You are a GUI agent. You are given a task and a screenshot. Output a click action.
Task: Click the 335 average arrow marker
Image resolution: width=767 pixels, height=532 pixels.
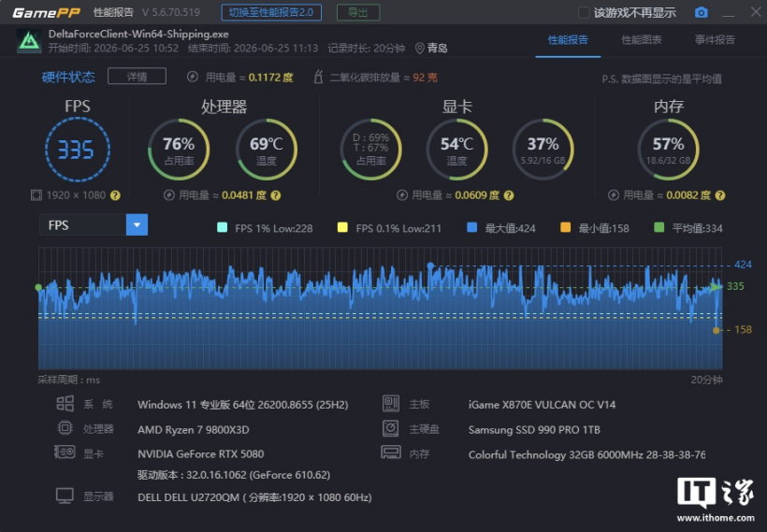[716, 287]
